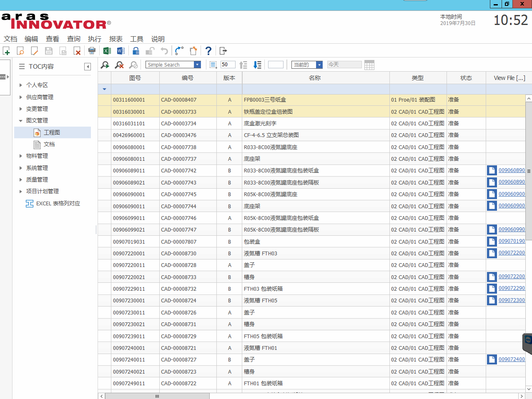Click the blue lock item icon
The image size is (532, 399).
point(136,51)
